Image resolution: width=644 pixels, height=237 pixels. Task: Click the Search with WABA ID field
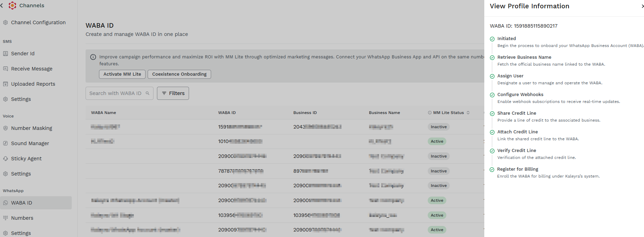coord(119,93)
